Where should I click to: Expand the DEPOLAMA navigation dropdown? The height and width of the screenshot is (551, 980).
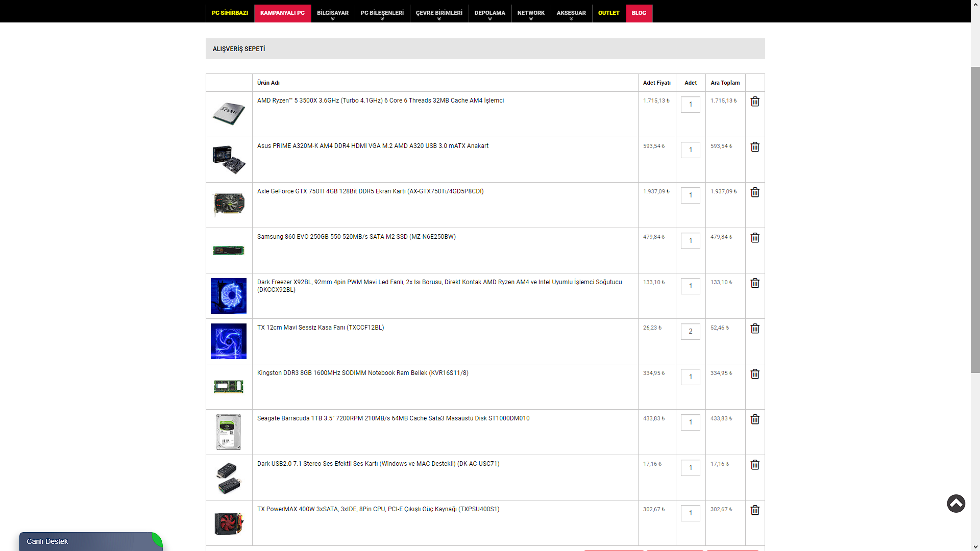point(489,13)
